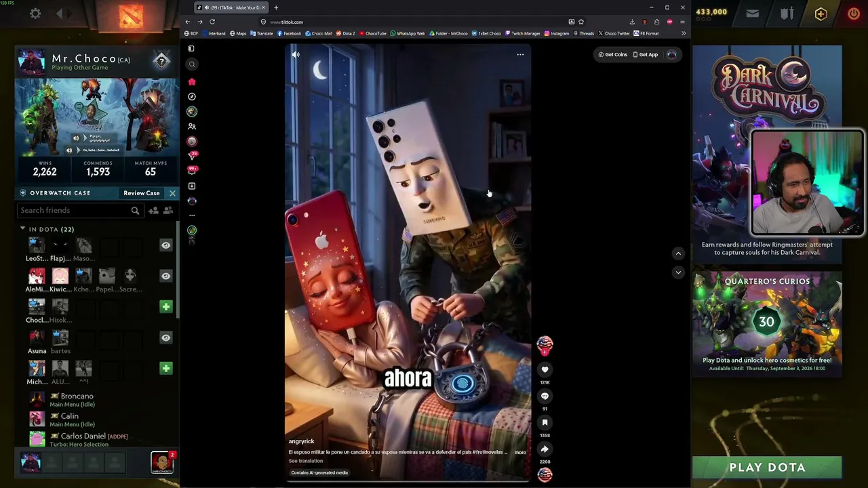Spectate LeoSt party with eye icon
Image resolution: width=868 pixels, height=488 pixels.
pyautogui.click(x=165, y=245)
